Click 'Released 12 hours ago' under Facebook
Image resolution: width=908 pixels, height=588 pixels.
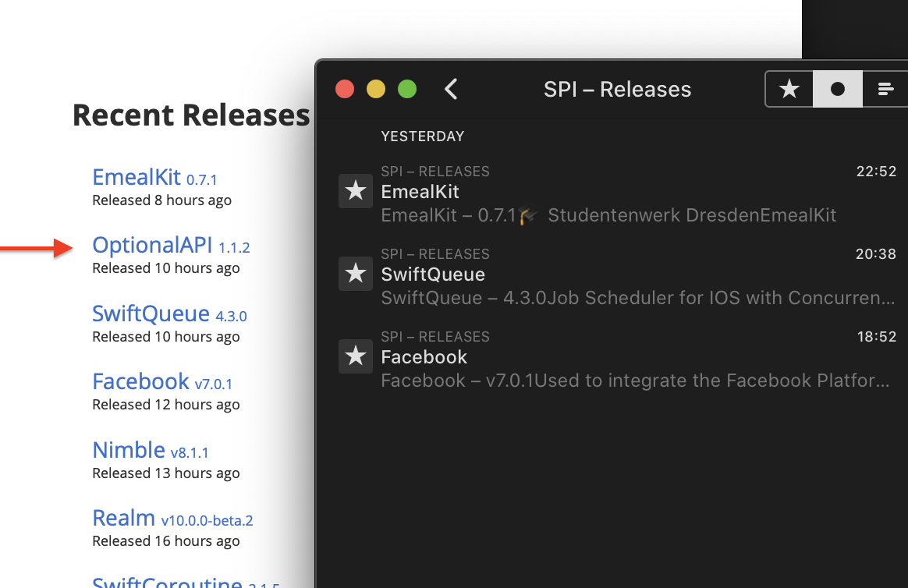click(165, 405)
